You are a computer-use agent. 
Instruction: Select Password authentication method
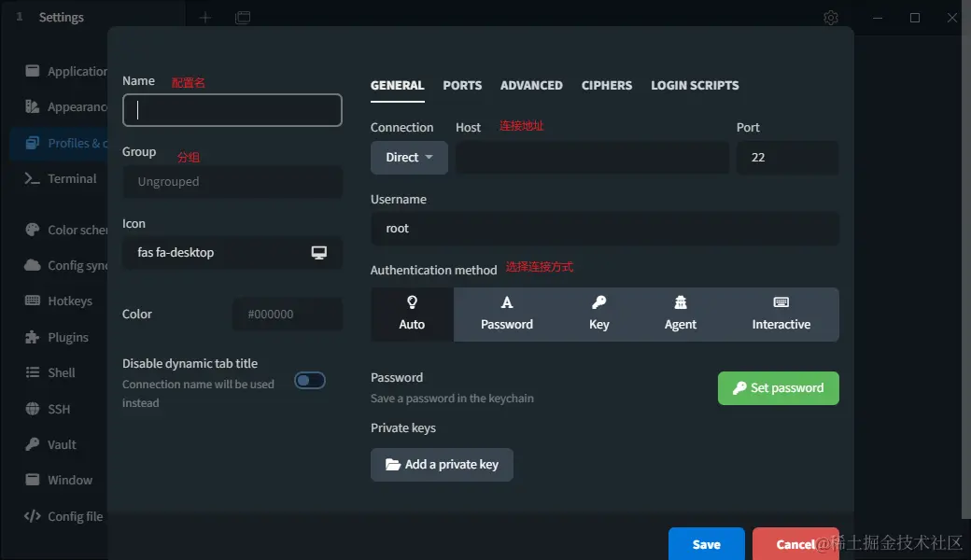507,314
